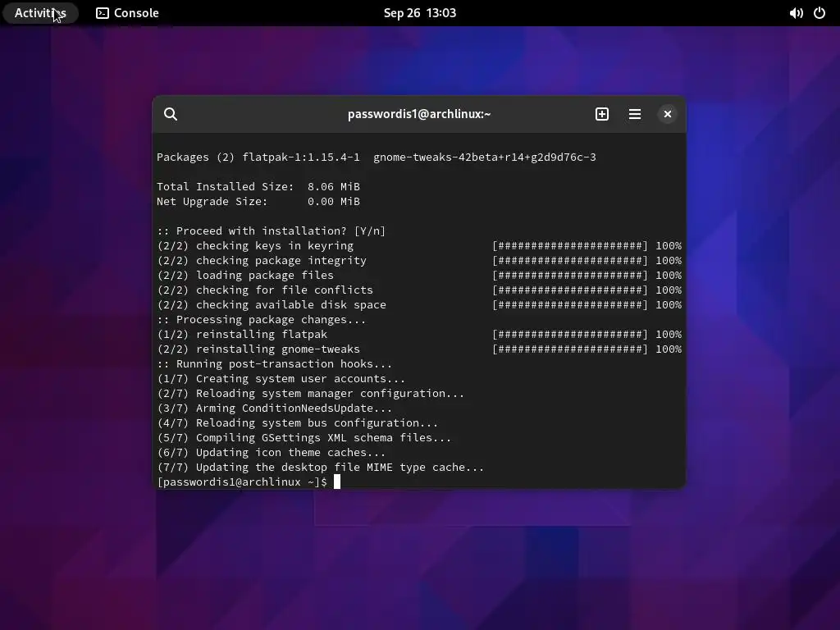The image size is (840, 630).
Task: Click 'Updating icon theme caches...' line
Action: (x=271, y=452)
